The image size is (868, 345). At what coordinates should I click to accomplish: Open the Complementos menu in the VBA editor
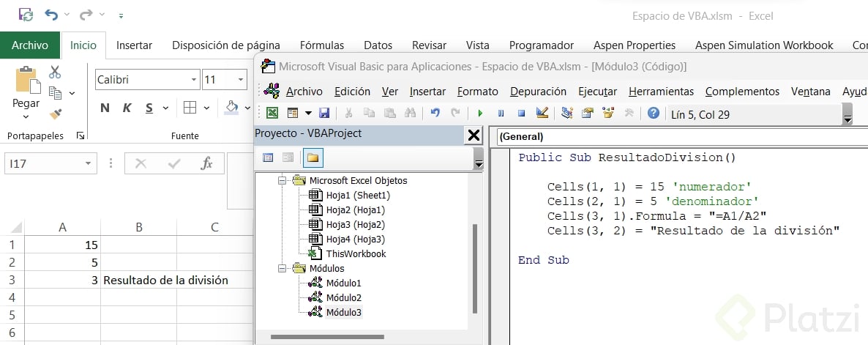pyautogui.click(x=742, y=92)
